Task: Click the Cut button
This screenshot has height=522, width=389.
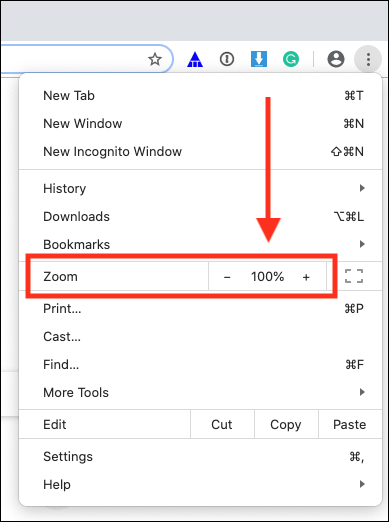Action: (x=222, y=424)
